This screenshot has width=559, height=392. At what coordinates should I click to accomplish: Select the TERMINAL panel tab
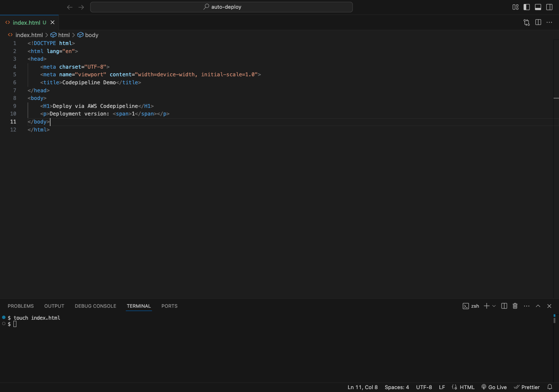pos(139,306)
